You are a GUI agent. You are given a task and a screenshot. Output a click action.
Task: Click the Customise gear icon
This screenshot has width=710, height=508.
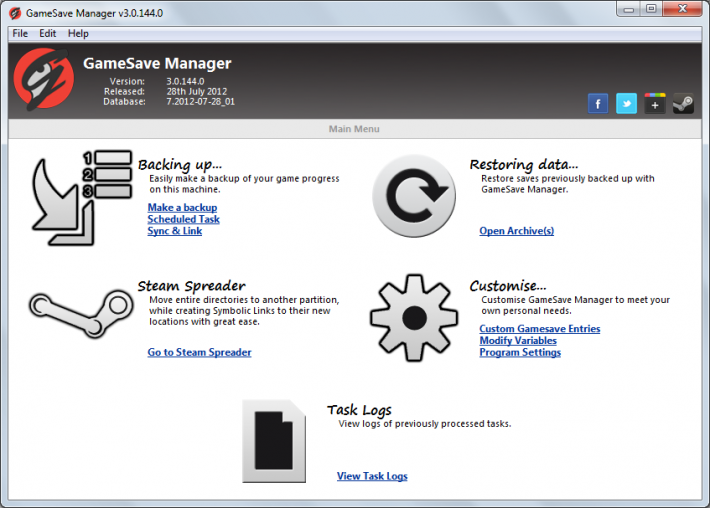[x=414, y=318]
